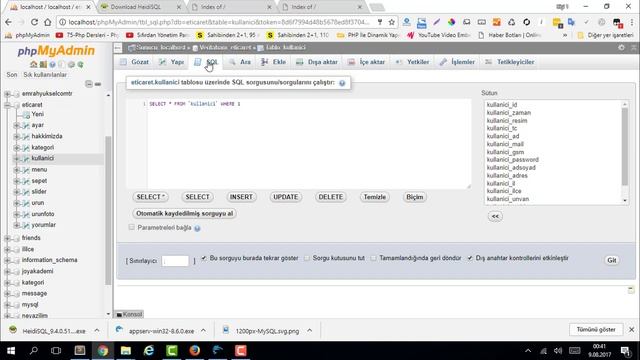Open the Dışa aktar tab
This screenshot has height=360, width=640.
(x=317, y=62)
